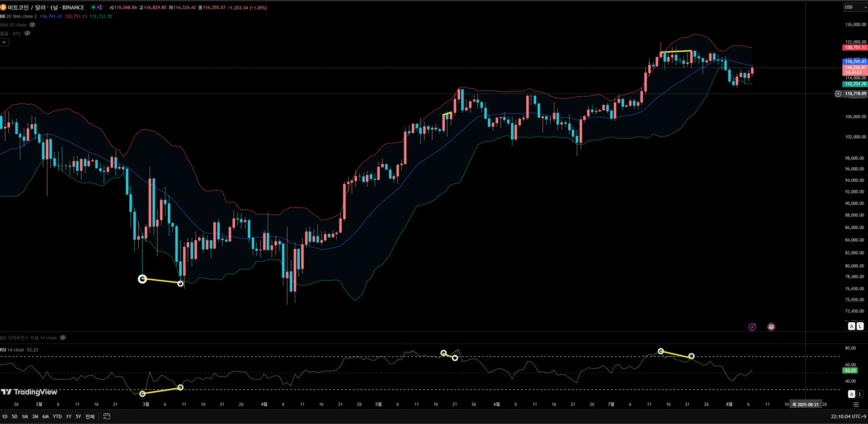Screen dimensions: 868x424
Task: Click the orange Bitcoin symbol logo
Action: coord(3,7)
